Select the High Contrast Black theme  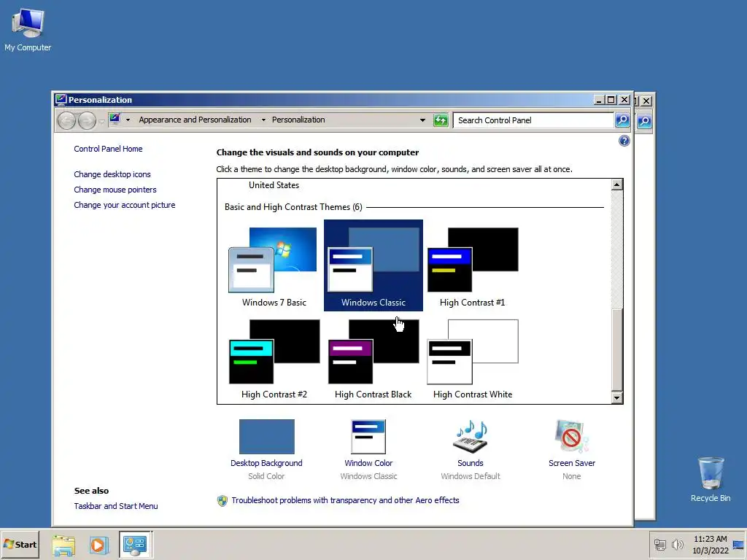(373, 357)
